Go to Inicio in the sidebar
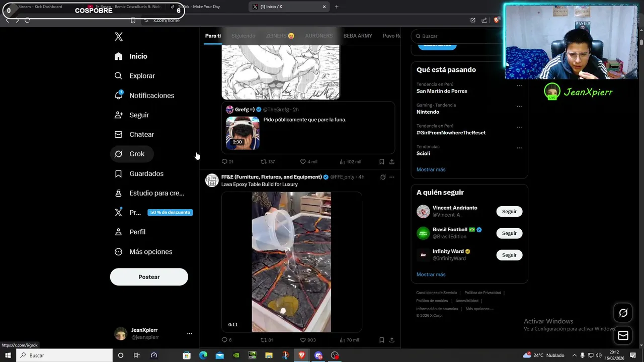This screenshot has width=644, height=362. [x=131, y=56]
